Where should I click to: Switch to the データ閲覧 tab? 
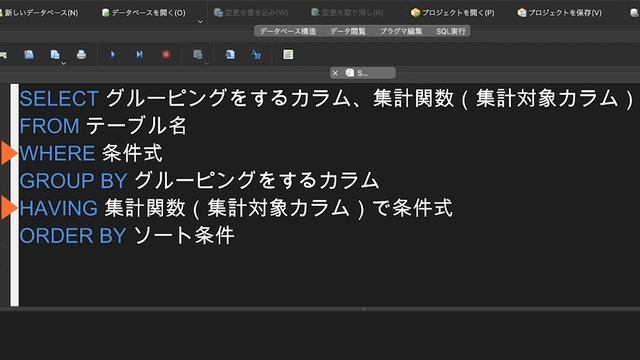348,31
